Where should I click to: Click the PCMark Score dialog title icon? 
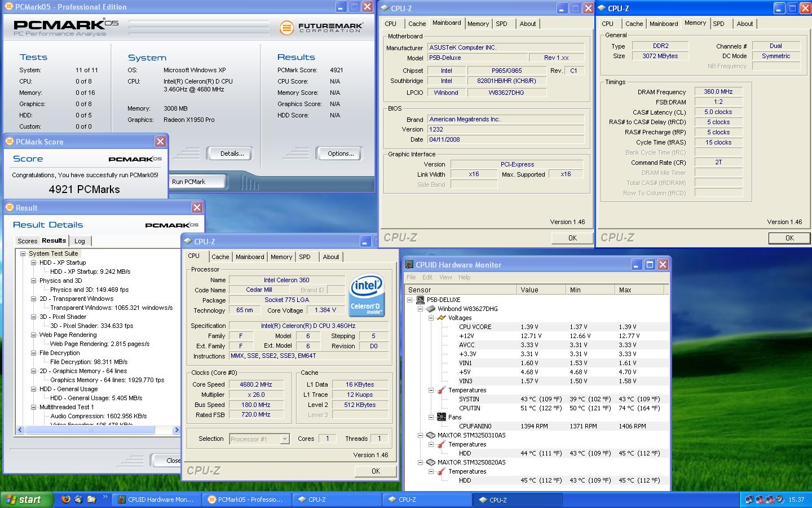tap(10, 142)
